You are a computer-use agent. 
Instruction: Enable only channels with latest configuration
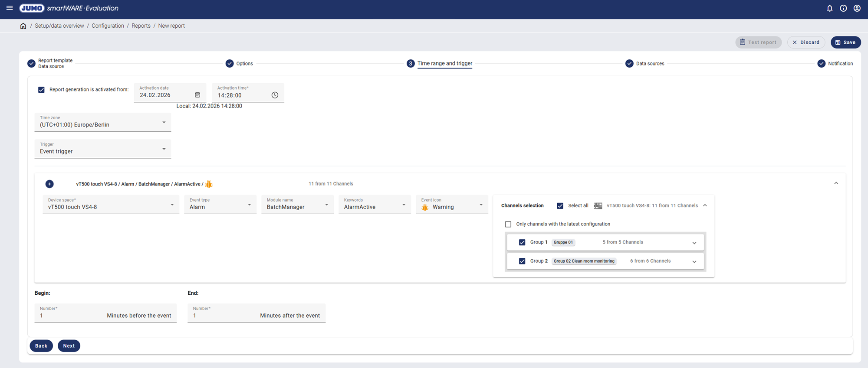click(x=508, y=224)
